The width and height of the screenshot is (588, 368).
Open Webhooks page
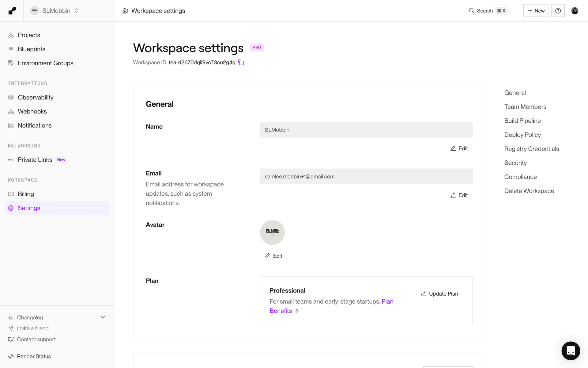tap(57, 111)
